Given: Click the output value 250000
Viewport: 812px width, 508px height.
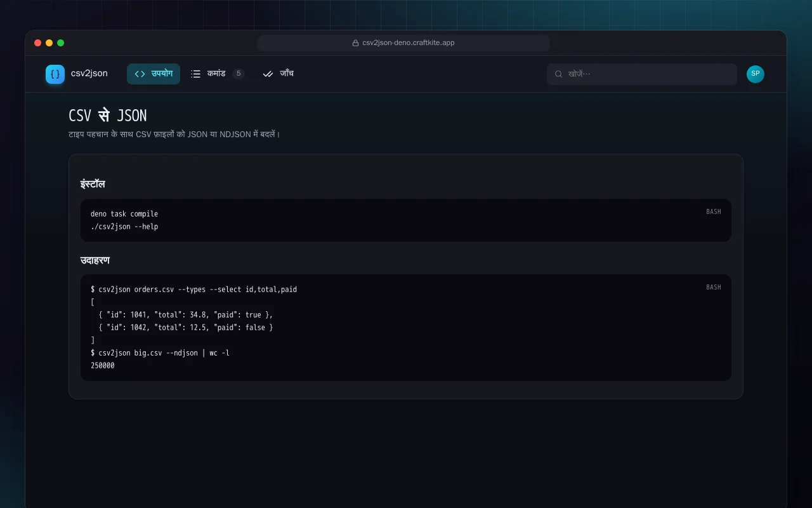Looking at the screenshot, I should (x=103, y=366).
